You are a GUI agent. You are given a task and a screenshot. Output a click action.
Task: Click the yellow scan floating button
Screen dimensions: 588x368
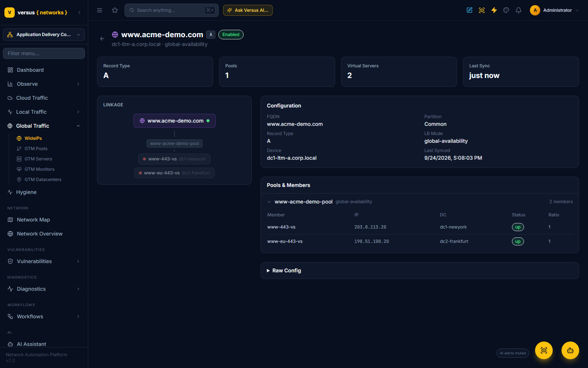[x=544, y=350]
